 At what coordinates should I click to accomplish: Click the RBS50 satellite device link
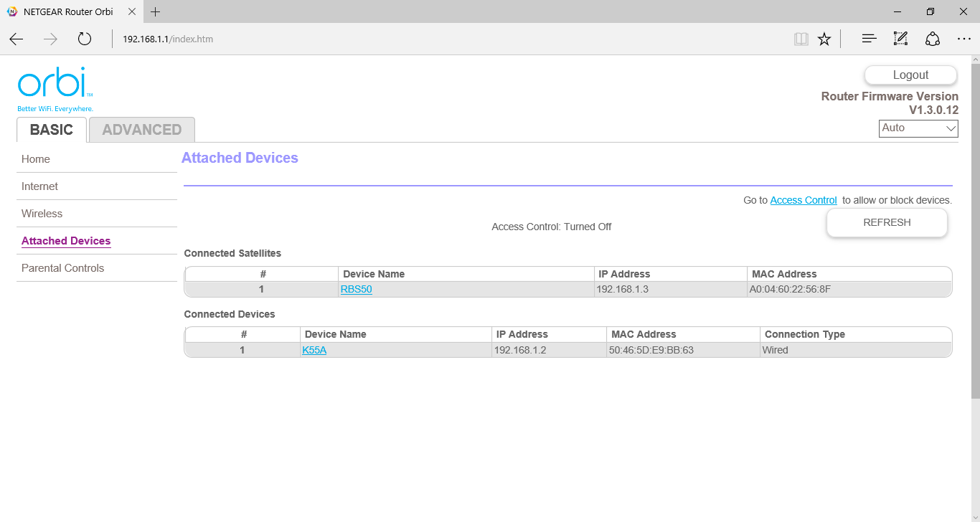coord(356,290)
